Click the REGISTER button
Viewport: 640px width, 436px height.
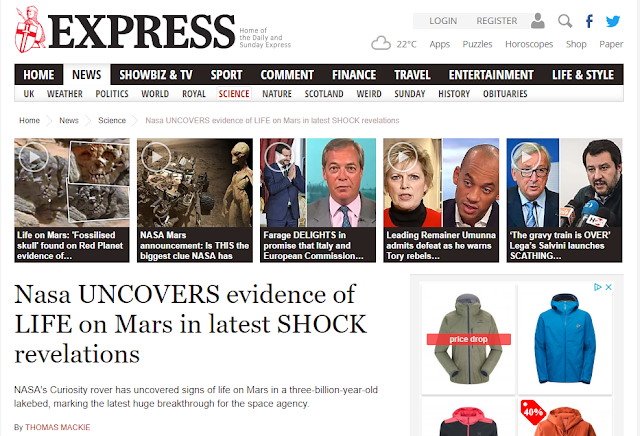pyautogui.click(x=497, y=21)
